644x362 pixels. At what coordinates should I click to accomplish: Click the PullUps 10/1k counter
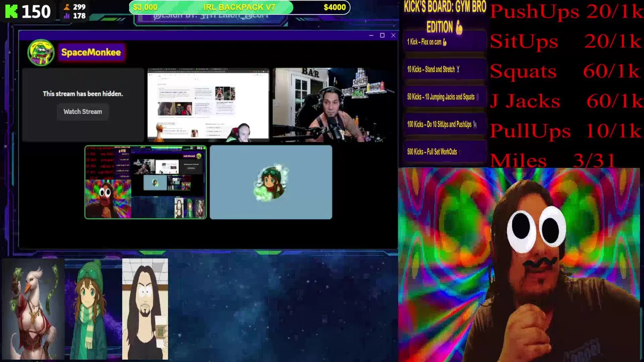click(566, 131)
